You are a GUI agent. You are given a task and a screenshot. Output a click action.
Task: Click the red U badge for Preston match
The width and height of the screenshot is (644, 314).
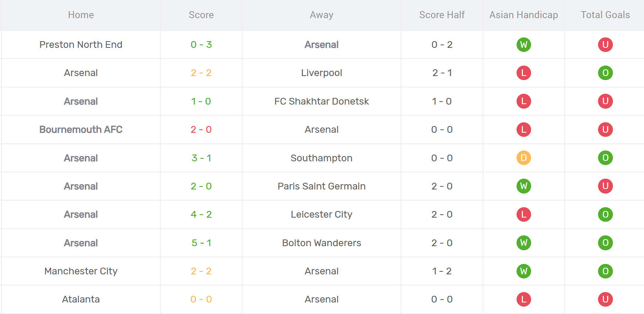[605, 45]
